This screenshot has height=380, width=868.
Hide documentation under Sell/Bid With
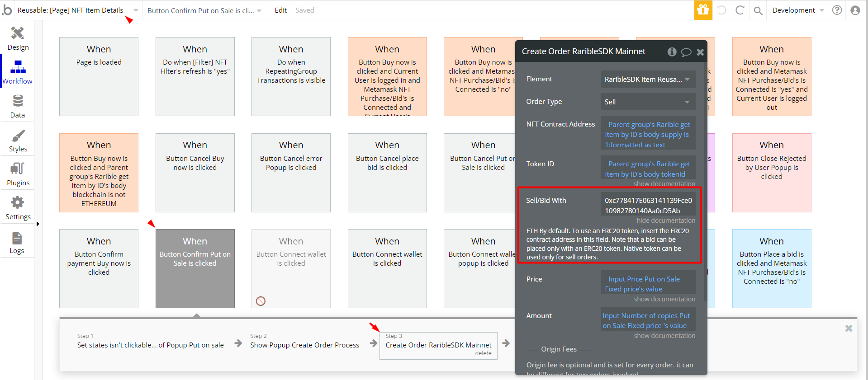(x=666, y=220)
